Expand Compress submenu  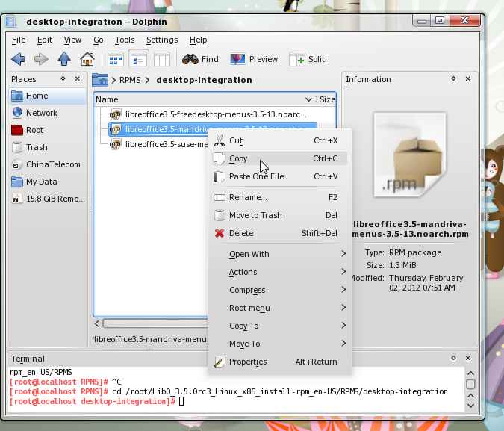(280, 290)
